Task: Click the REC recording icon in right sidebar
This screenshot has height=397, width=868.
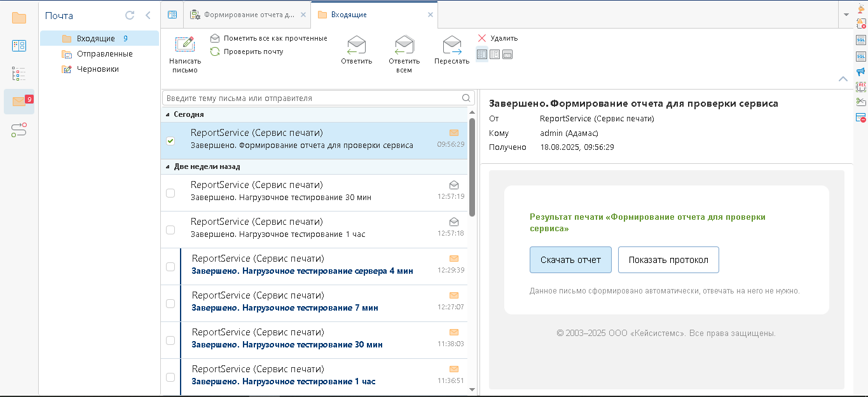Action: pos(861,86)
